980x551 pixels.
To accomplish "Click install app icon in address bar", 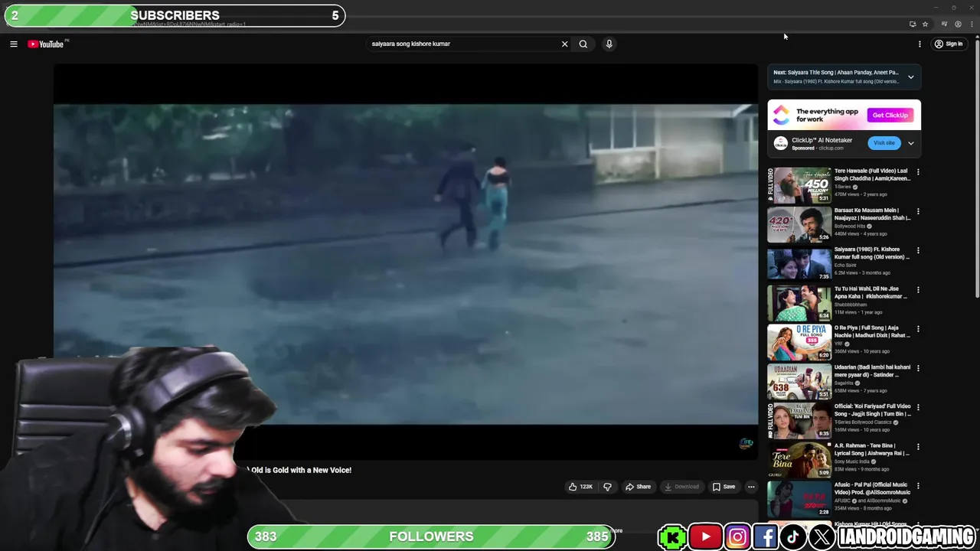I will 913,24.
